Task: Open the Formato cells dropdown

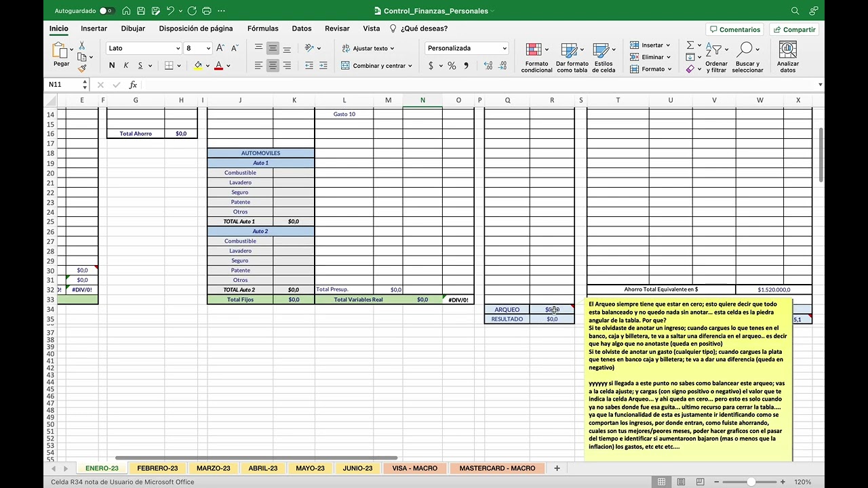Action: (x=651, y=68)
